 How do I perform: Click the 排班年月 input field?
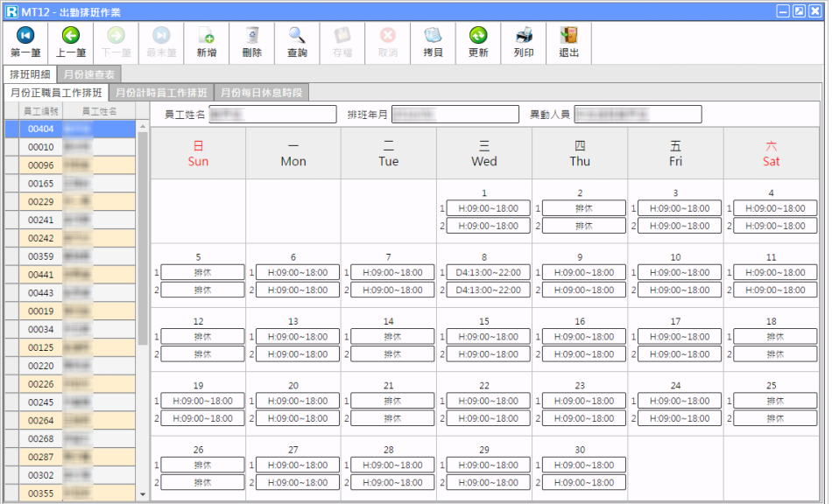(455, 115)
